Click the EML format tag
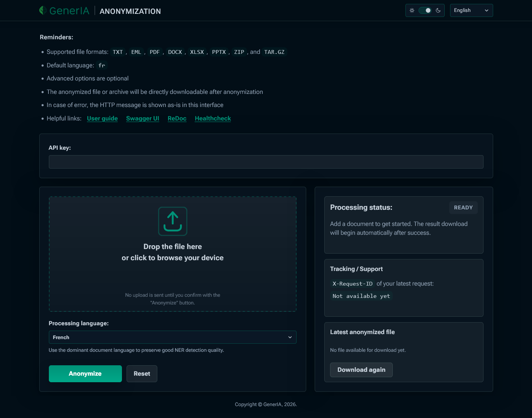 point(136,52)
